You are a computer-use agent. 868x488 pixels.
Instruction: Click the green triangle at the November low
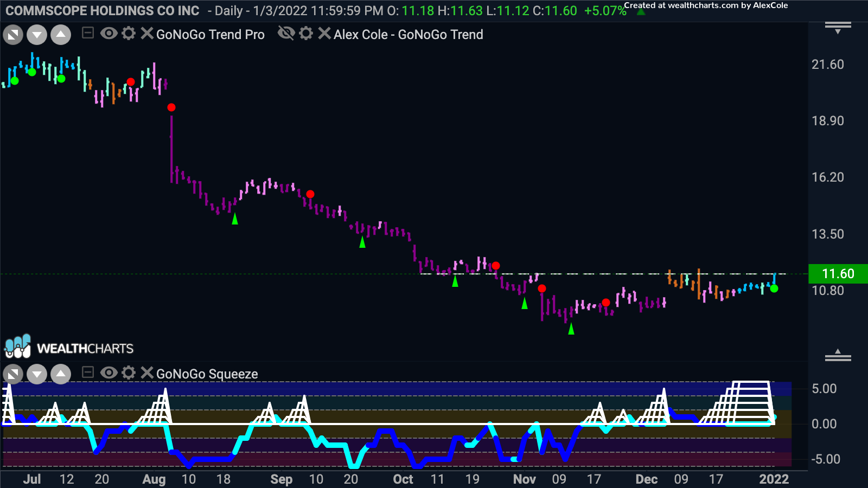tap(571, 329)
